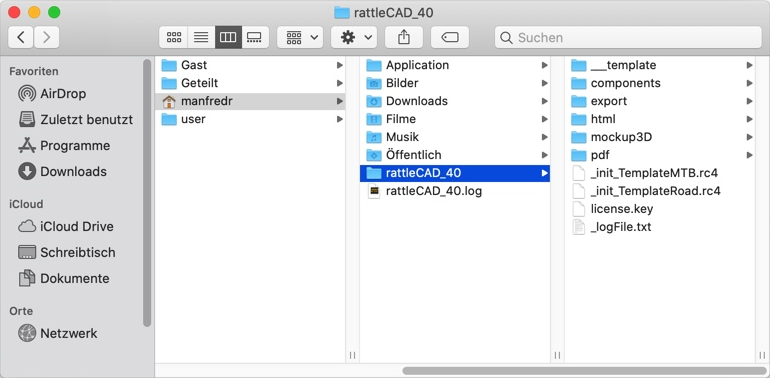
Task: Open iCloud Drive in the sidebar
Action: pos(65,226)
